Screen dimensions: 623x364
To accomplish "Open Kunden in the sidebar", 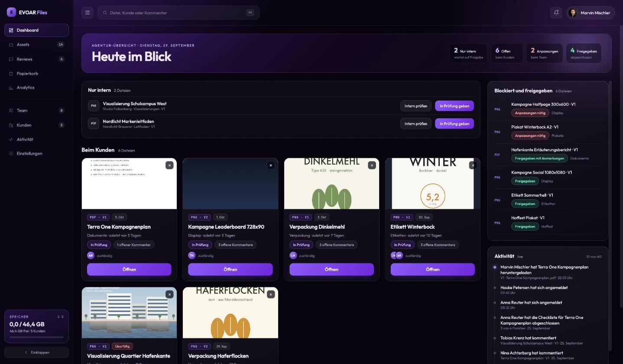I will [37, 125].
